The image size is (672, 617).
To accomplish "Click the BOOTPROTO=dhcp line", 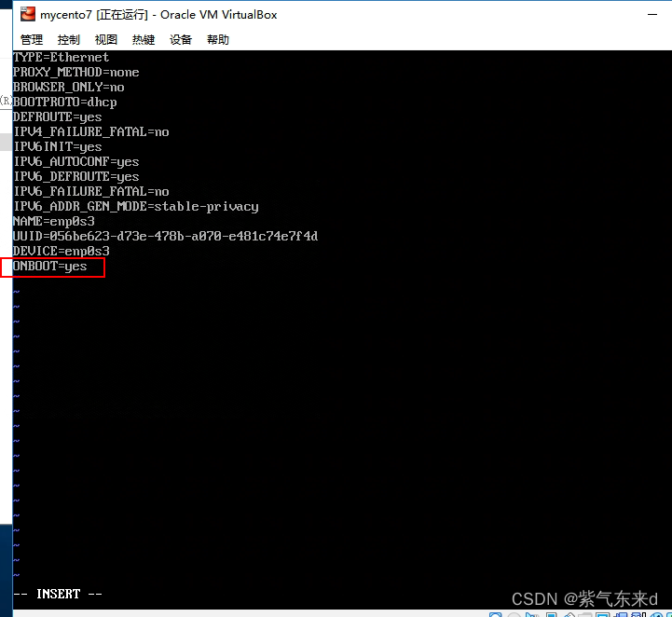I will [64, 102].
